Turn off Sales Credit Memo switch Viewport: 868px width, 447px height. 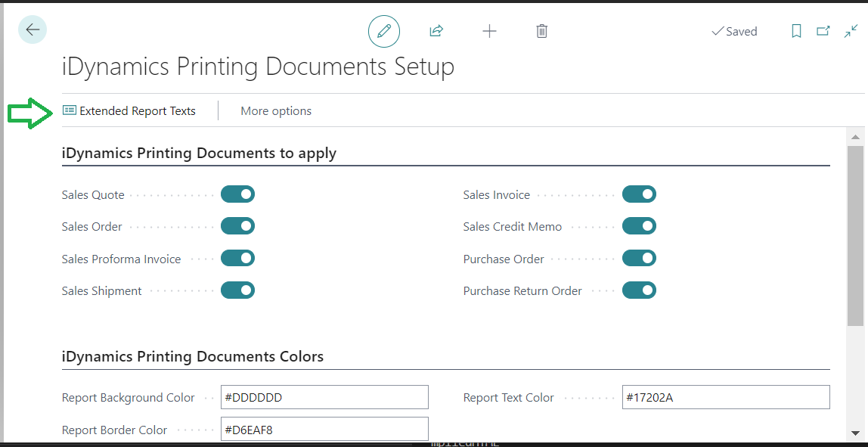(x=639, y=226)
